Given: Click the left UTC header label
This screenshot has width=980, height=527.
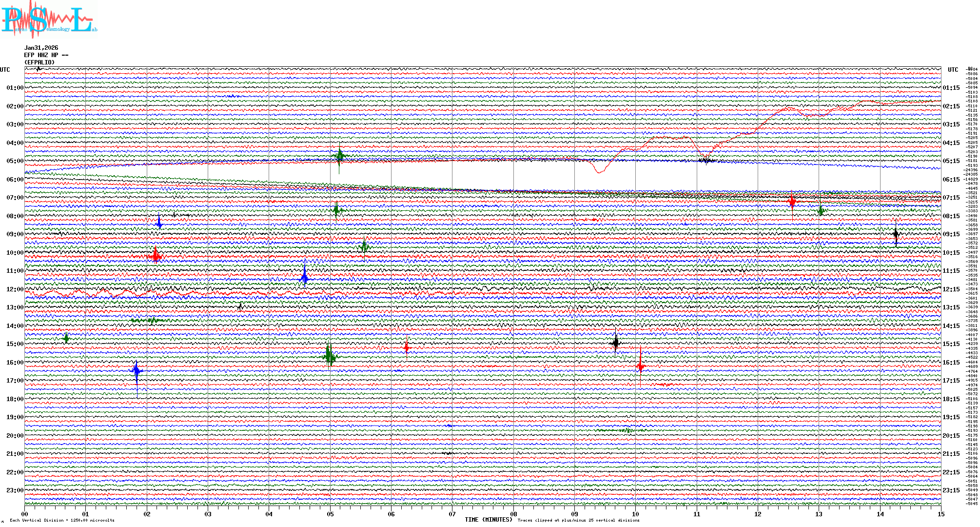Looking at the screenshot, I should click(x=5, y=70).
